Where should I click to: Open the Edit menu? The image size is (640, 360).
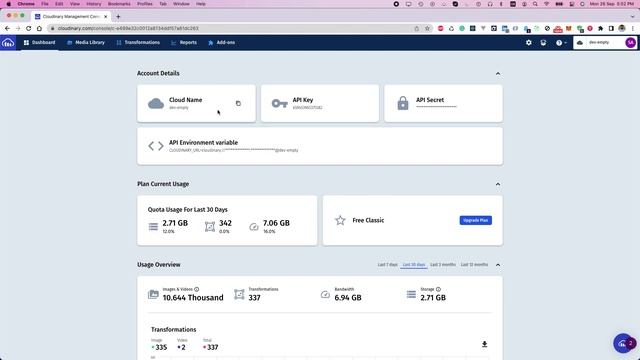pyautogui.click(x=59, y=4)
